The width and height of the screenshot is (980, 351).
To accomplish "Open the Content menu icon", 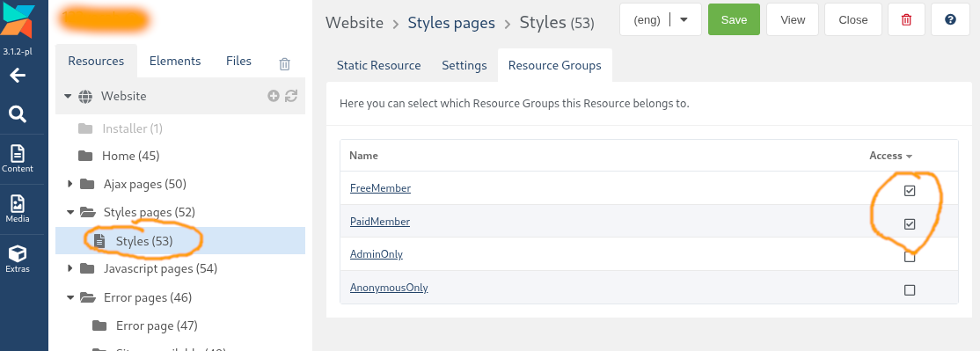I will (x=18, y=158).
